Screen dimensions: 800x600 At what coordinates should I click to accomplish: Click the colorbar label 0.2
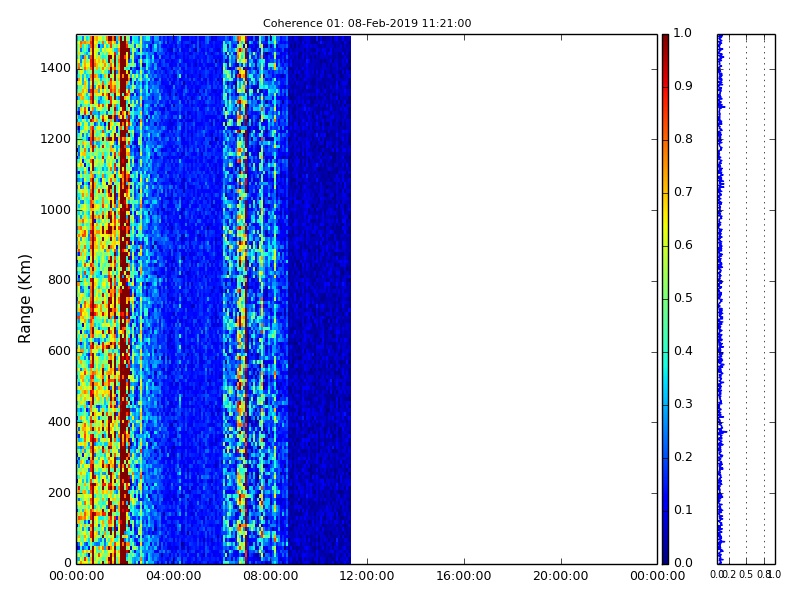(683, 457)
